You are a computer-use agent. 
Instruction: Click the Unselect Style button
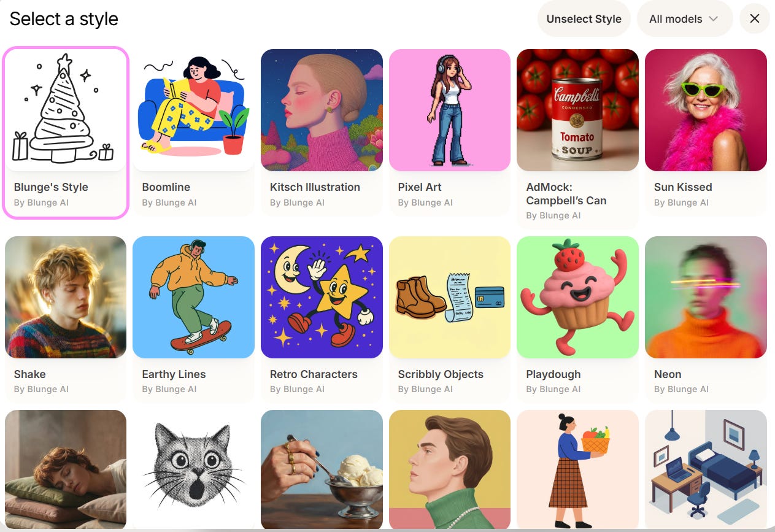click(x=584, y=18)
